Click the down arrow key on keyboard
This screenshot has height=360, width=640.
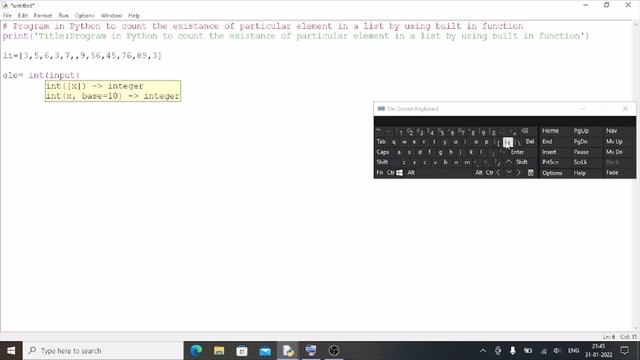pos(509,173)
